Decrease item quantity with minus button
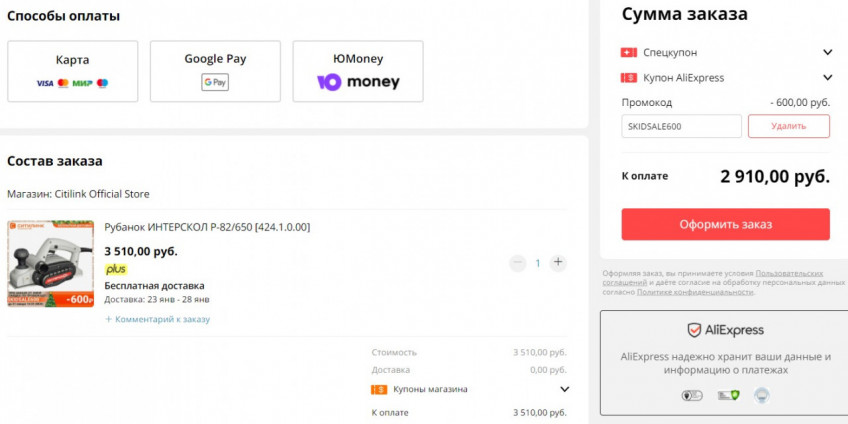The height and width of the screenshot is (424, 848). [x=517, y=263]
